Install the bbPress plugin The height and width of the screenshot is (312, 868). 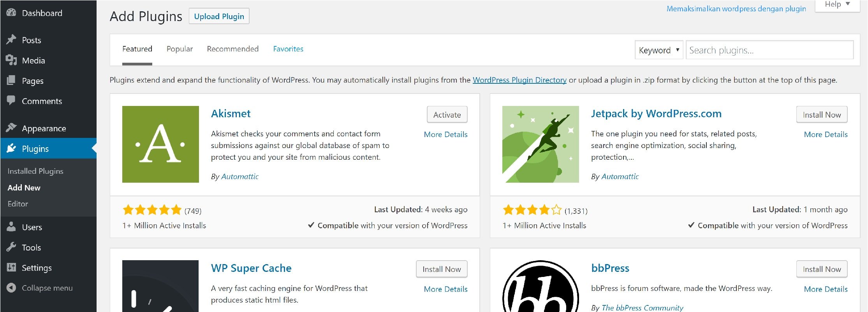click(822, 269)
